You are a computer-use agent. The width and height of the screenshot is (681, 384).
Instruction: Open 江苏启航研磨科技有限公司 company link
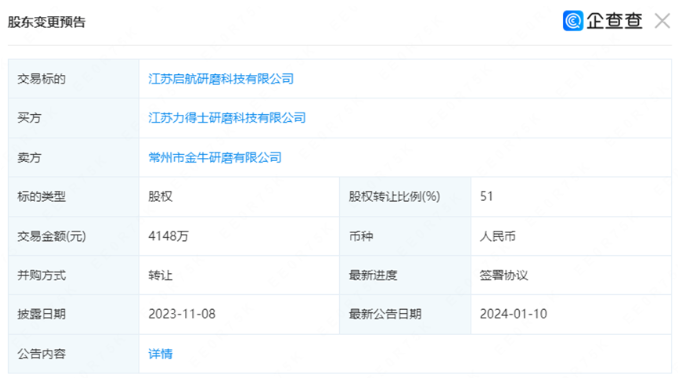point(221,79)
